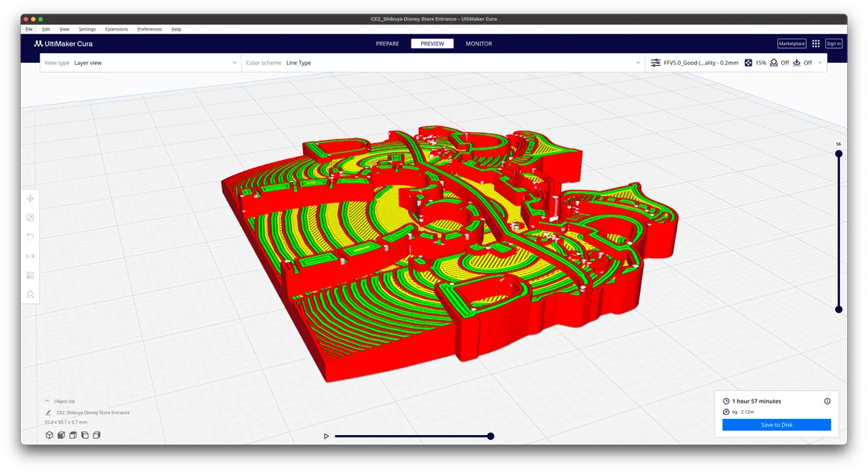
Task: Open the Extensions menu
Action: pos(117,29)
